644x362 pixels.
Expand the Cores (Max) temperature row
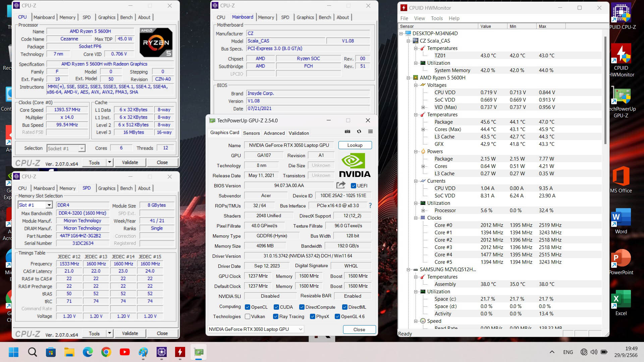pyautogui.click(x=423, y=129)
